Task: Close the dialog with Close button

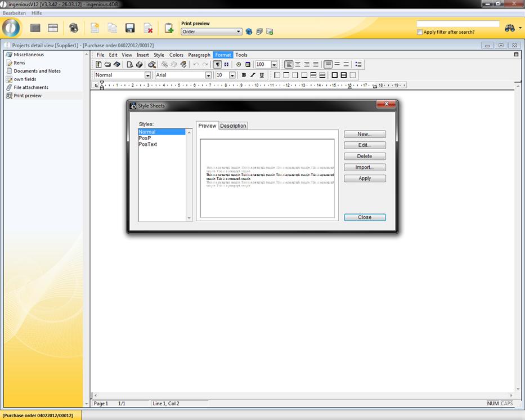Action: [x=365, y=217]
